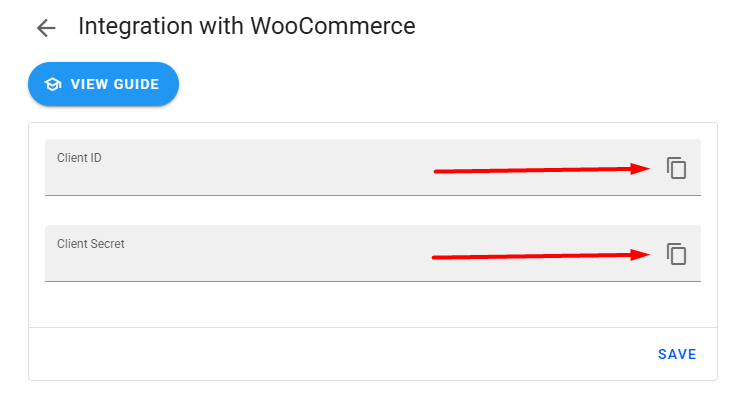Select the "Integration with WooCommerce" page heading
The image size is (744, 403).
coord(246,26)
